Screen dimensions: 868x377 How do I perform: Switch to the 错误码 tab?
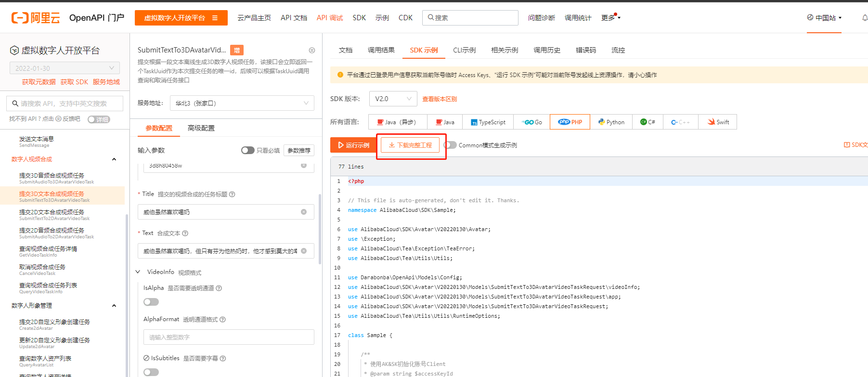click(586, 50)
